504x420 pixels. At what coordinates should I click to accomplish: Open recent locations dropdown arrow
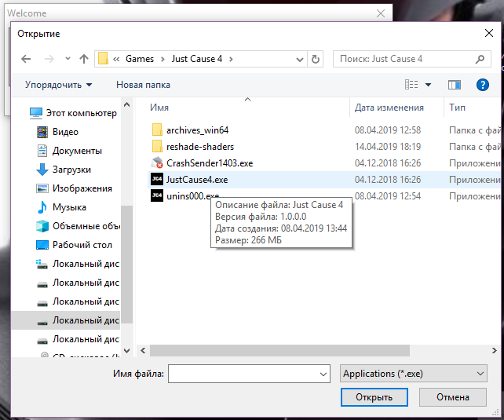point(68,59)
